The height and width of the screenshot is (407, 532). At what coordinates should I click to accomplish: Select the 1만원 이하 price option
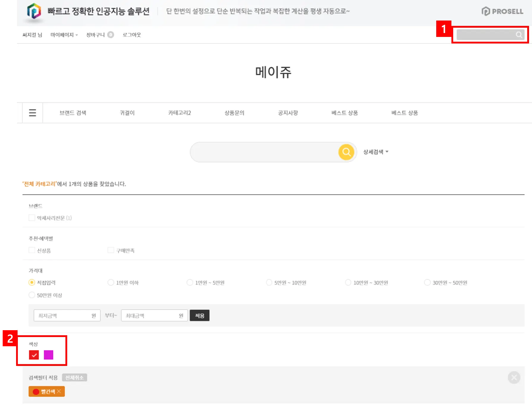(x=111, y=282)
